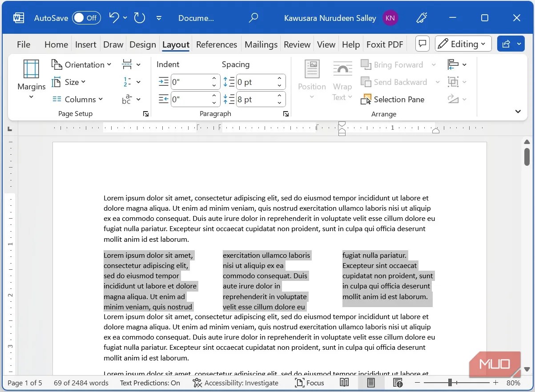Open Accessibility: Investigate checker
Viewport: 535px width, 392px height.
(236, 383)
